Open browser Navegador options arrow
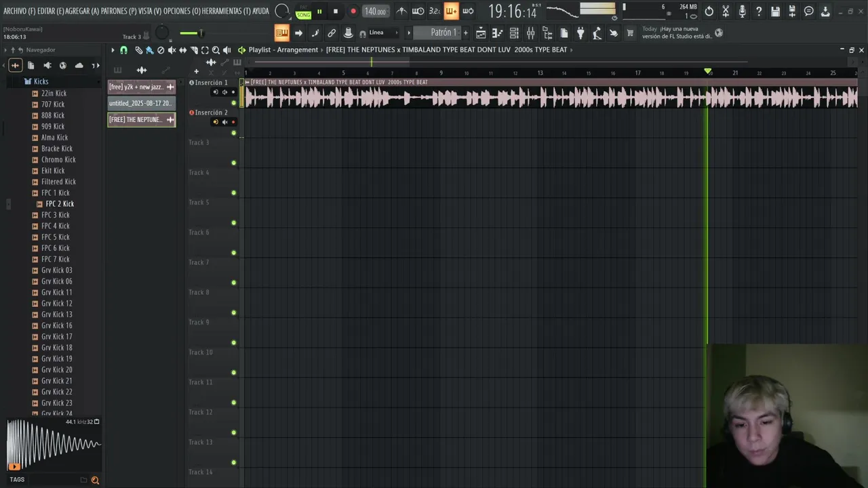 pos(6,50)
